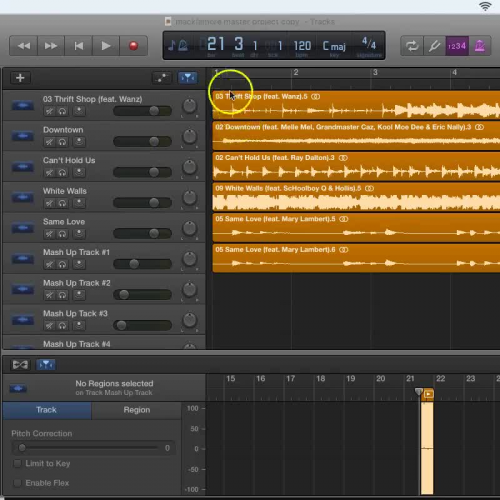Start playback with the Play button
The image size is (500, 500).
coord(106,46)
